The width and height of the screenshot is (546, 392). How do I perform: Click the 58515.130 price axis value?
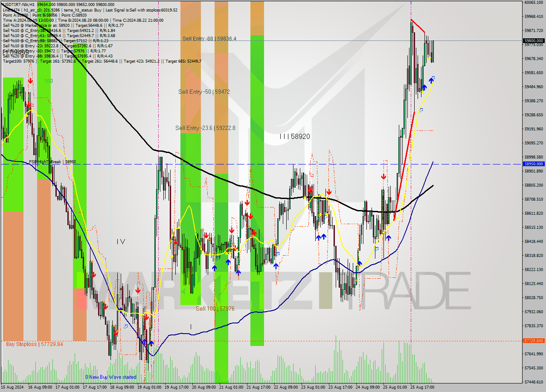coord(534,228)
